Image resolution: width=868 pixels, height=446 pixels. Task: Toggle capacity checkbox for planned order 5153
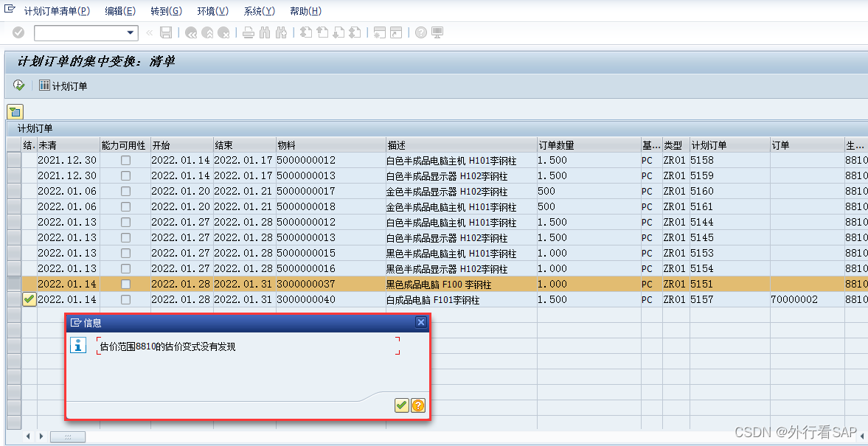pyautogui.click(x=126, y=254)
